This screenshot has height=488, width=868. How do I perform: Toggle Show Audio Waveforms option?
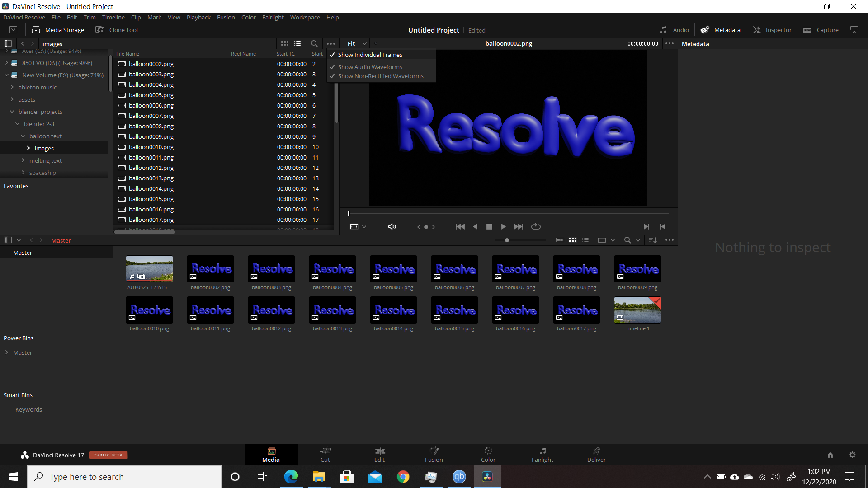(381, 67)
